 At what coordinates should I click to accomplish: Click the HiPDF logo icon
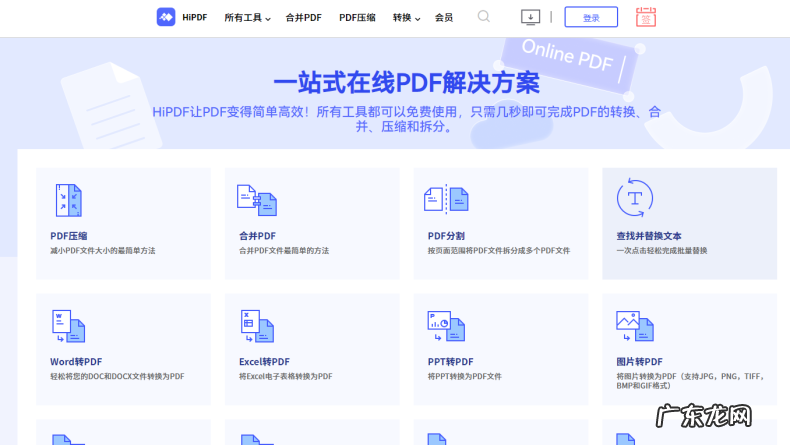tap(166, 17)
